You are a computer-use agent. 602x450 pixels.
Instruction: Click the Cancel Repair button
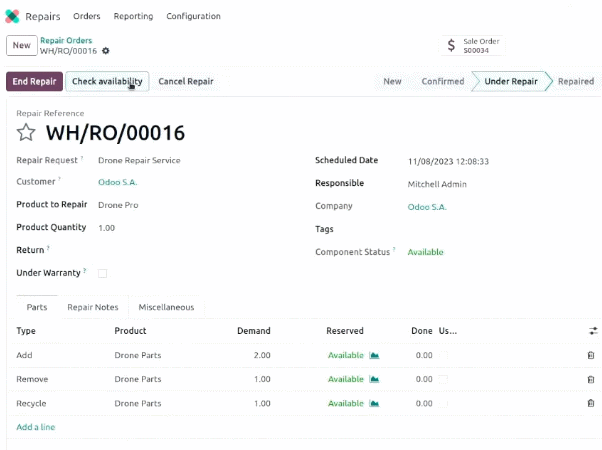[x=186, y=81]
